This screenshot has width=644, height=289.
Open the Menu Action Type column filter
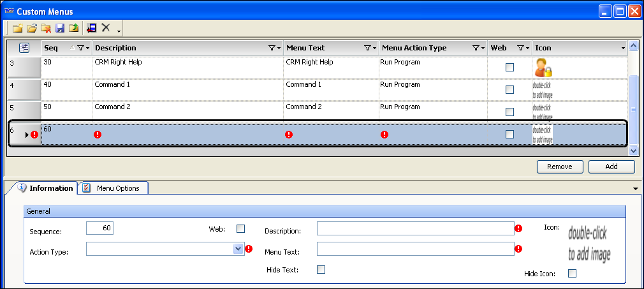coord(478,48)
